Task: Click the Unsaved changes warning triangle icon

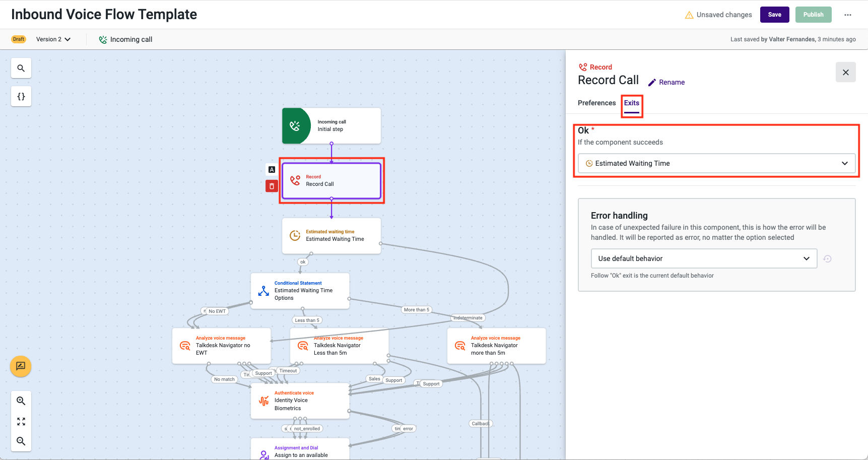Action: coord(689,15)
